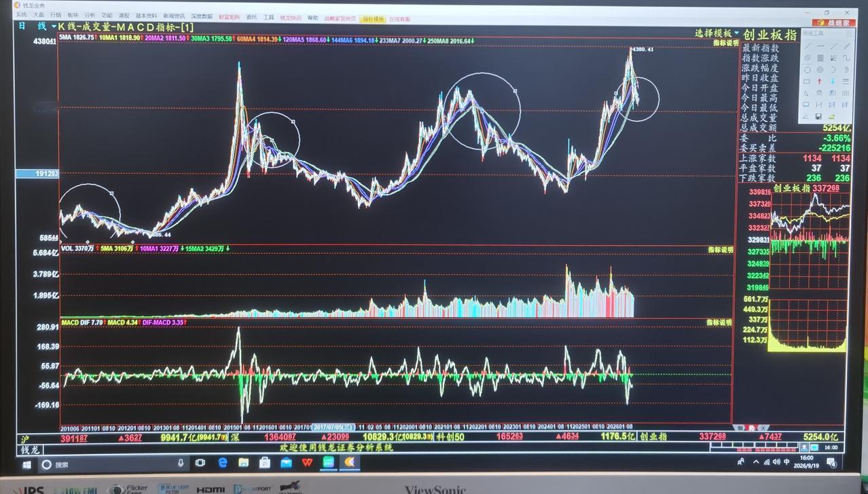
Task: Select the yellow eraser tool
Action: pyautogui.click(x=832, y=116)
